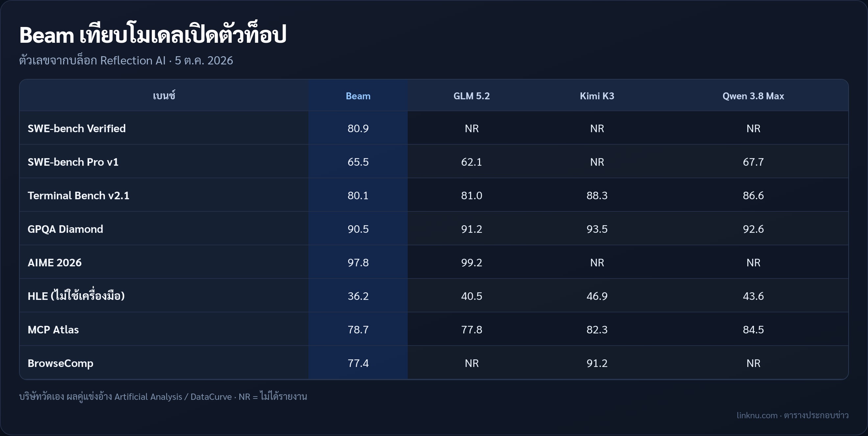Click Kimi K3 BrowseComp value 91.2
This screenshot has width=868, height=436.
[x=597, y=363]
